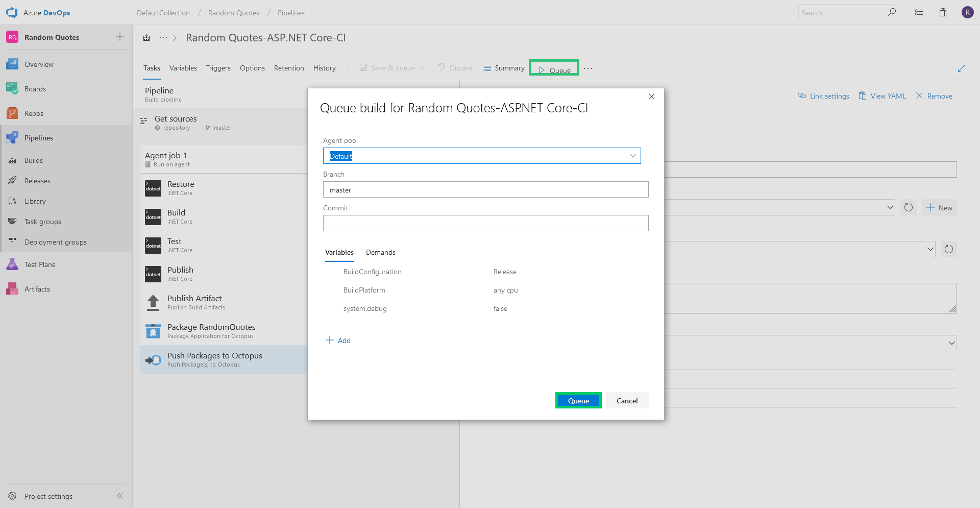Refresh list next to New button

point(909,207)
